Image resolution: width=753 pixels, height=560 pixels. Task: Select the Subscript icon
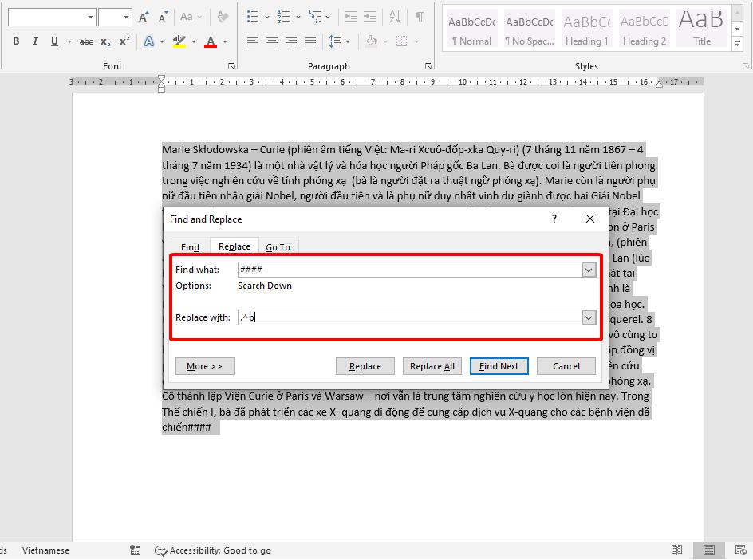(104, 41)
